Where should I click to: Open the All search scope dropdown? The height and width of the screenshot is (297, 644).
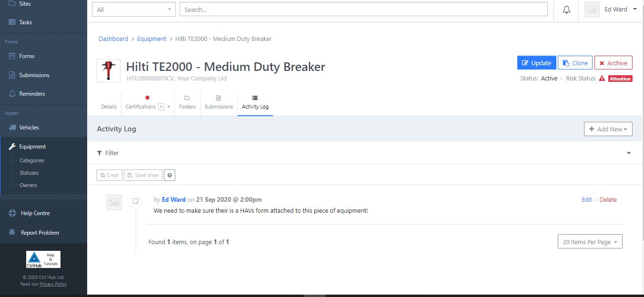click(x=134, y=10)
